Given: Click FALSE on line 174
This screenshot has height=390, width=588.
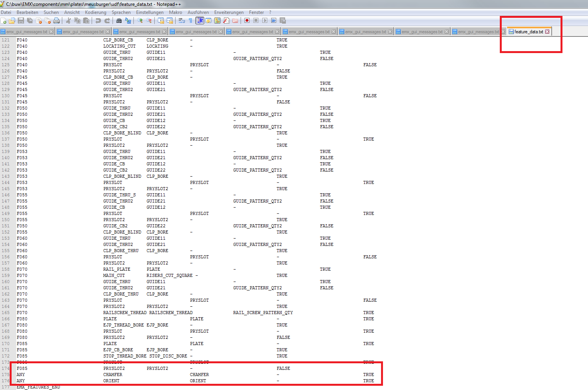Looking at the screenshot, I should (283, 368).
